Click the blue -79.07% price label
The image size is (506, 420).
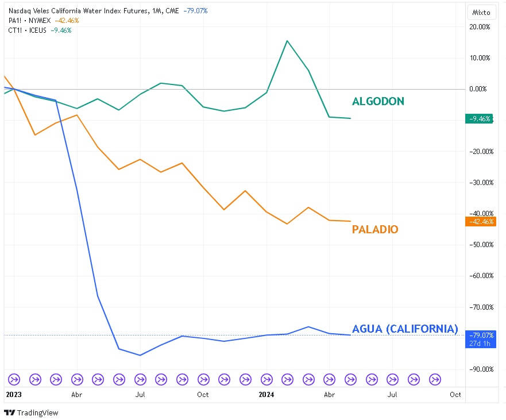click(x=480, y=335)
